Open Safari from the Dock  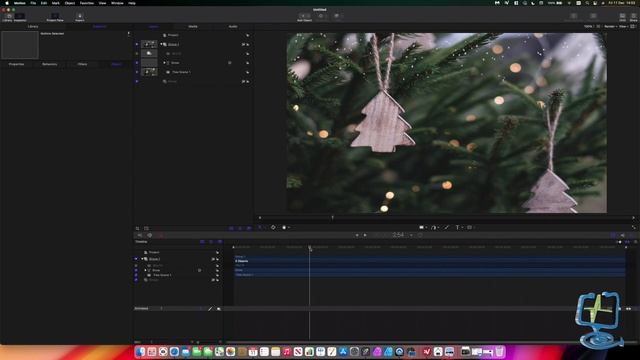[174, 351]
